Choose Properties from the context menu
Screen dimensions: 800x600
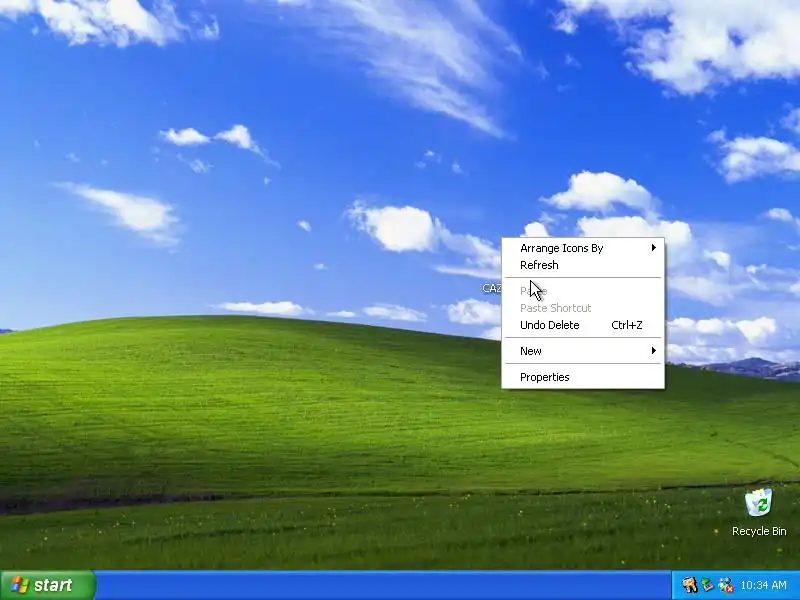(x=583, y=377)
